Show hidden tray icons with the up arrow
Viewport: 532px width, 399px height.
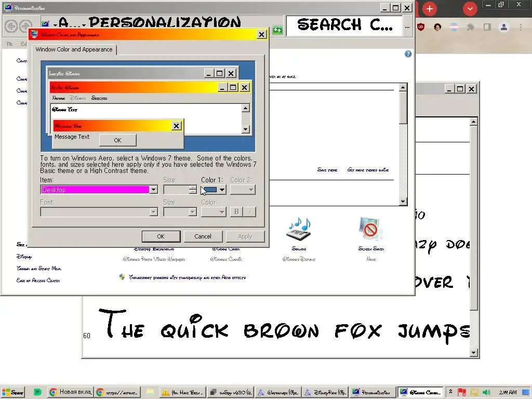[x=450, y=392]
